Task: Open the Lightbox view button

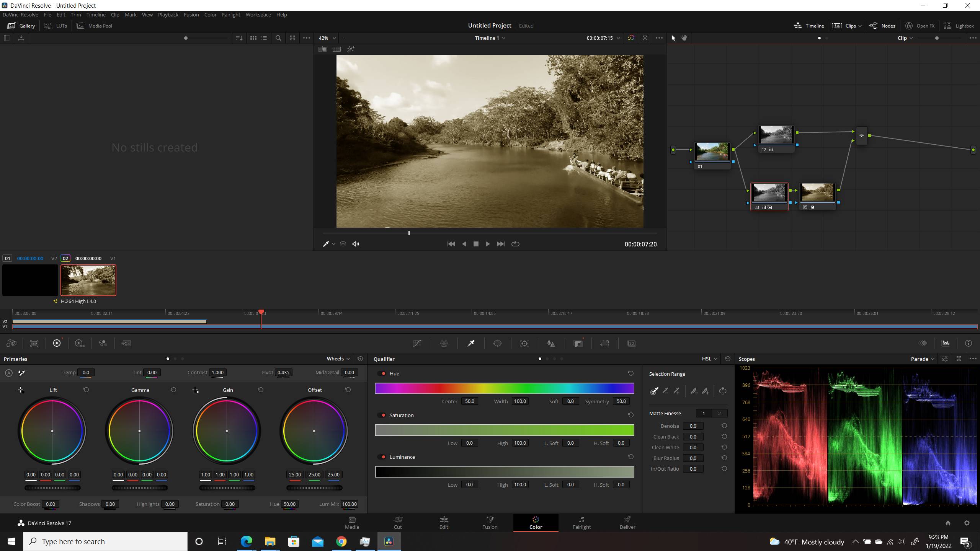Action: [x=959, y=26]
